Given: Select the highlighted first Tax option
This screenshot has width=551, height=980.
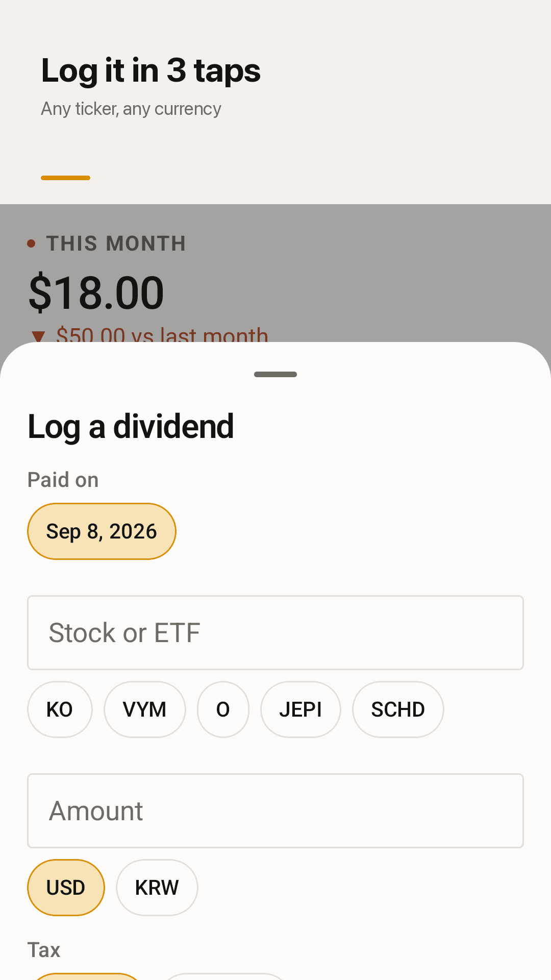Looking at the screenshot, I should point(87,976).
